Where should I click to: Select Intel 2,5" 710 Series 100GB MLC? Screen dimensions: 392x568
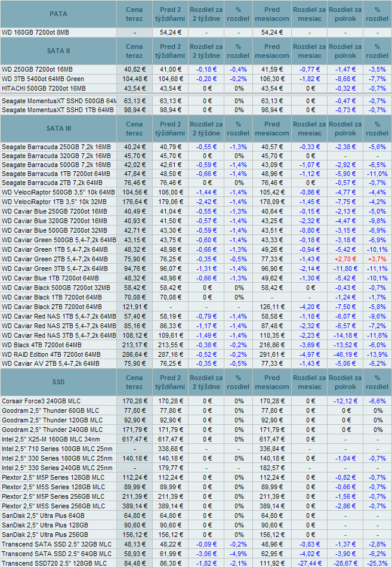pos(57,449)
